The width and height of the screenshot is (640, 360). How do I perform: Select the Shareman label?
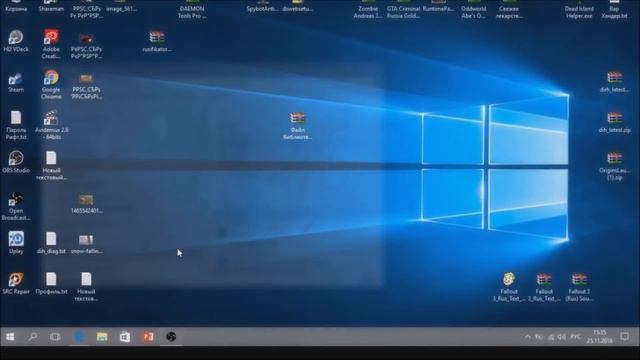point(51,8)
